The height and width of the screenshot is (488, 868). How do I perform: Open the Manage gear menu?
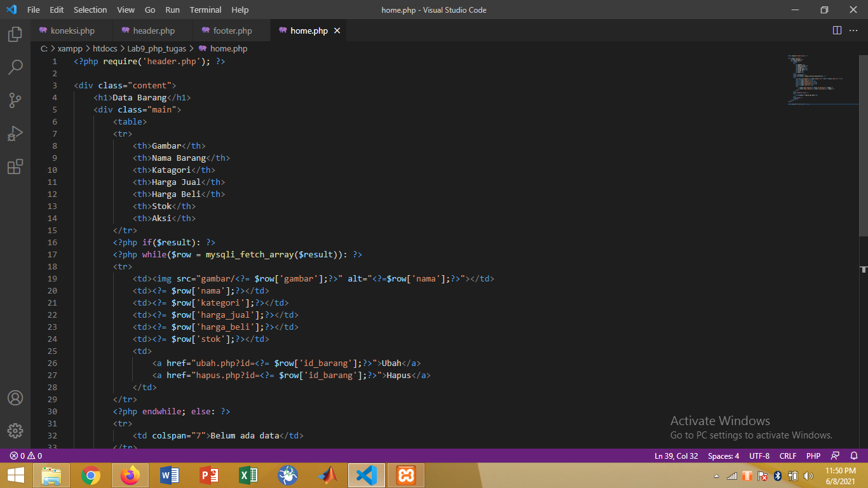(x=15, y=430)
